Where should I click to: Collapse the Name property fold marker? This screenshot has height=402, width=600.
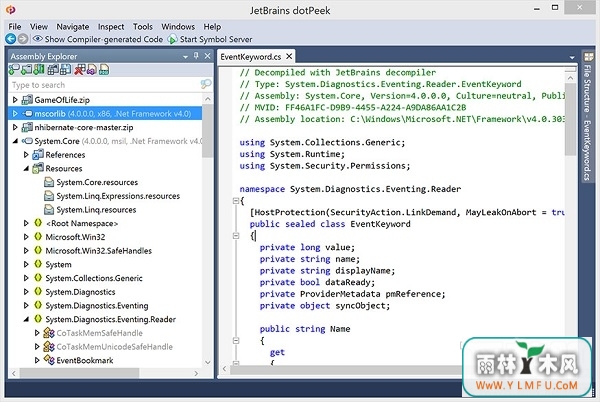(236, 340)
